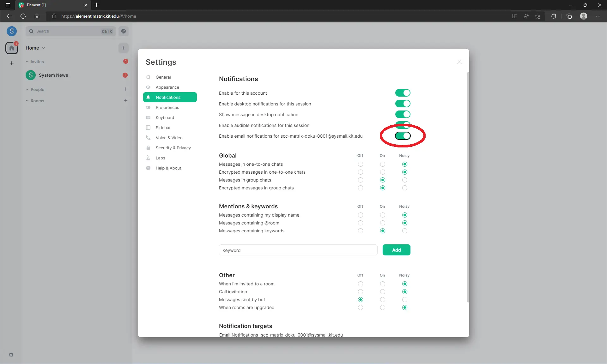Add a new room via Rooms plus button
Viewport: 607px width, 364px height.
[126, 100]
